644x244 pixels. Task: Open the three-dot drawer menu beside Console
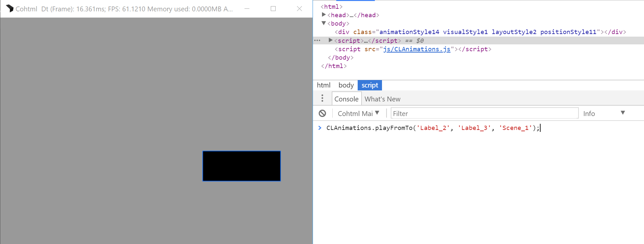click(x=322, y=98)
